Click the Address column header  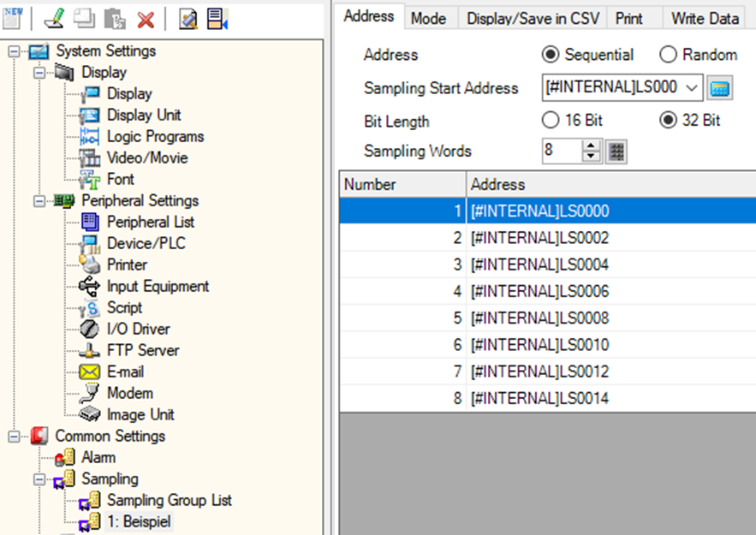[611, 184]
